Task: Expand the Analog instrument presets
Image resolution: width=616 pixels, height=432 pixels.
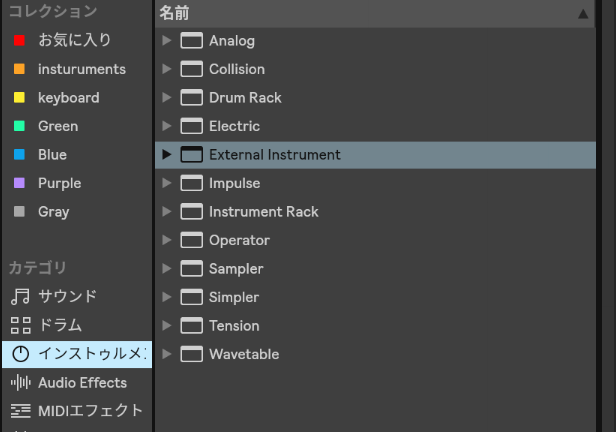Action: coord(167,41)
